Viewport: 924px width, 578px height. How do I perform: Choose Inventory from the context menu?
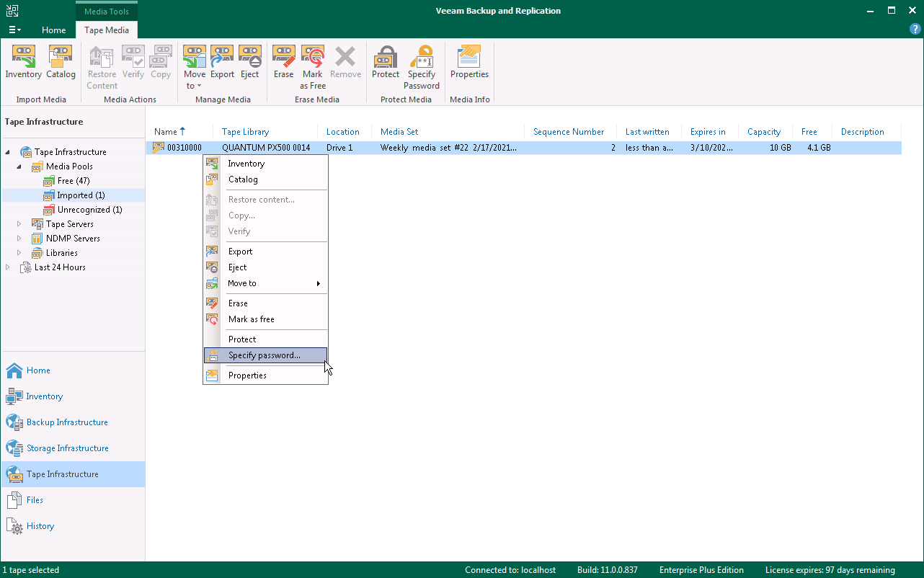(265, 164)
